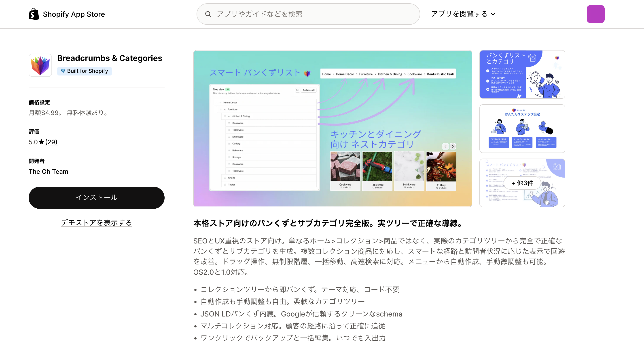Click the Collapse all button

(309, 90)
